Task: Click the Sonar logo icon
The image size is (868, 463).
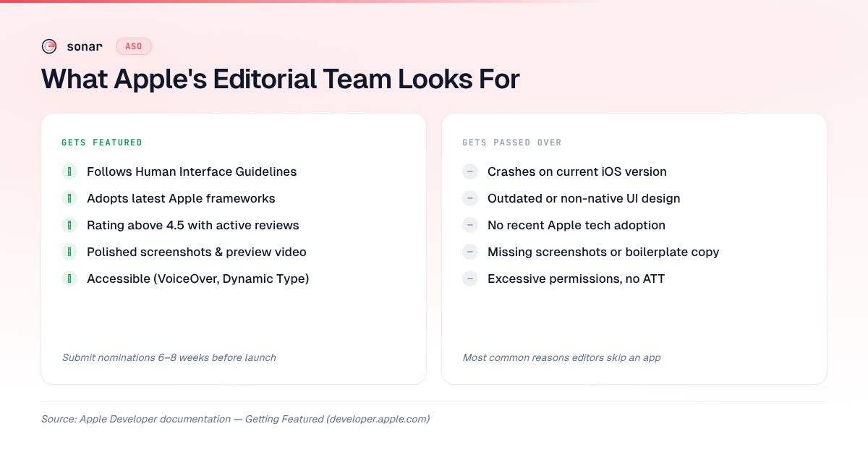Action: (x=49, y=46)
